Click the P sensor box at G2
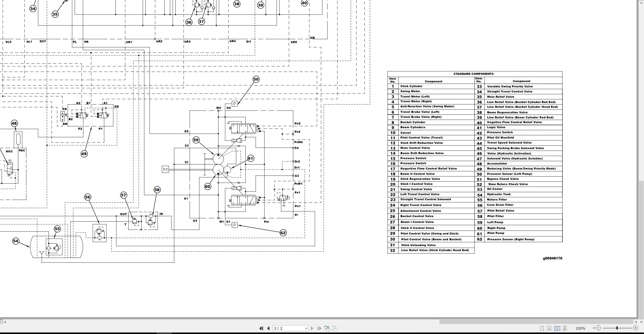644x334 pixels. 234,104
